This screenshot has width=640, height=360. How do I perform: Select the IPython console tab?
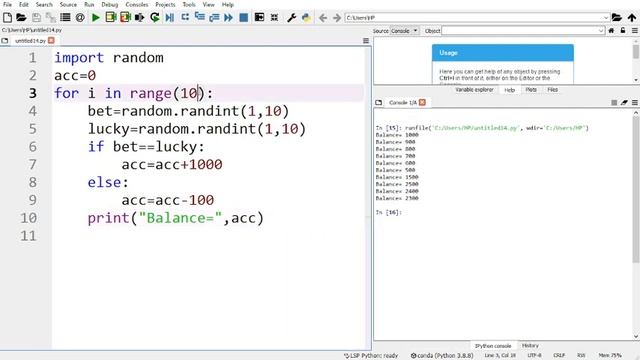493,346
